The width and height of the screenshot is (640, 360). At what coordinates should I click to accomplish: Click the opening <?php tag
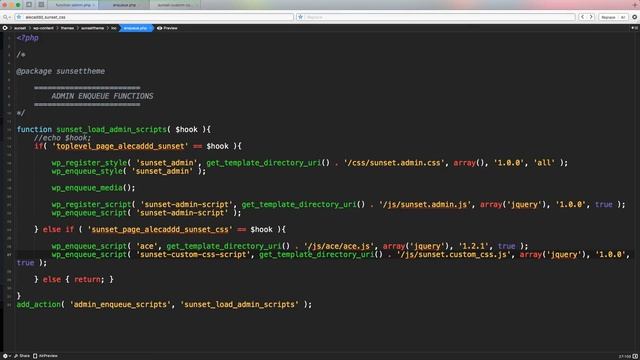pos(27,38)
